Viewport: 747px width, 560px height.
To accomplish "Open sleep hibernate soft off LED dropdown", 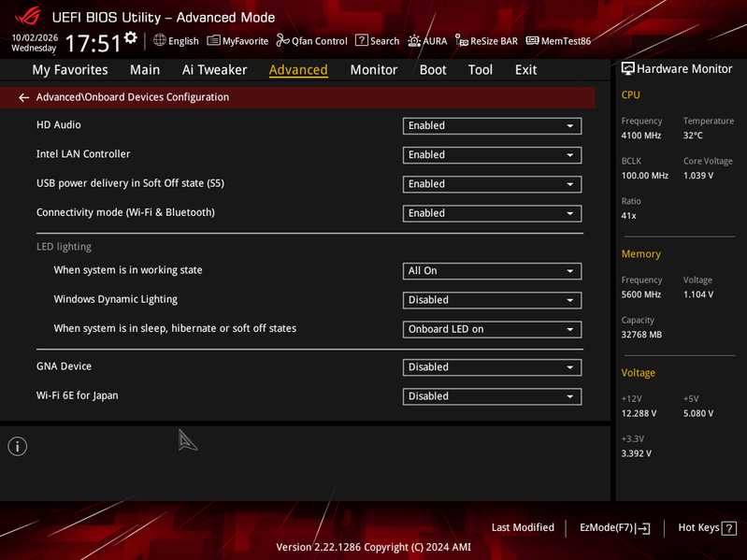I will (x=492, y=329).
